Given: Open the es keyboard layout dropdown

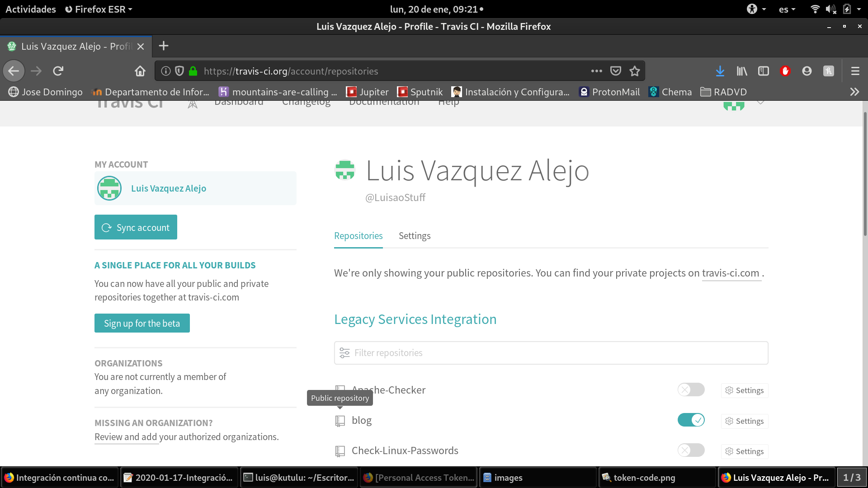Looking at the screenshot, I should click(787, 9).
